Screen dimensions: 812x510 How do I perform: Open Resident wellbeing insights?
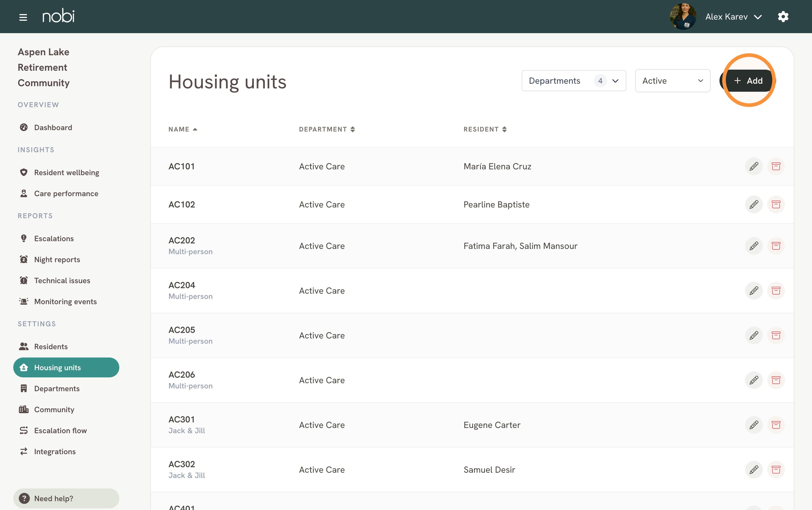point(66,172)
